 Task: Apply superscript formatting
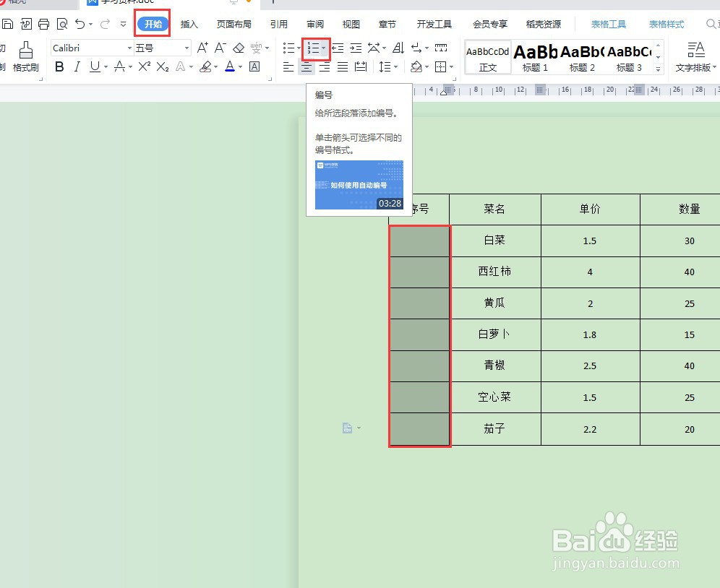(x=143, y=66)
